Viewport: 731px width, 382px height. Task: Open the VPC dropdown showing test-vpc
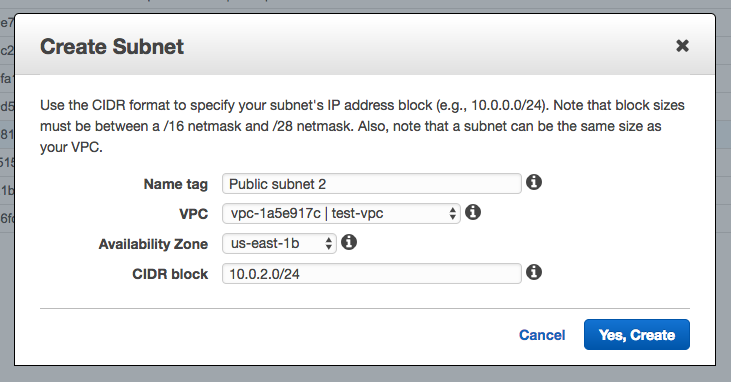pos(341,214)
